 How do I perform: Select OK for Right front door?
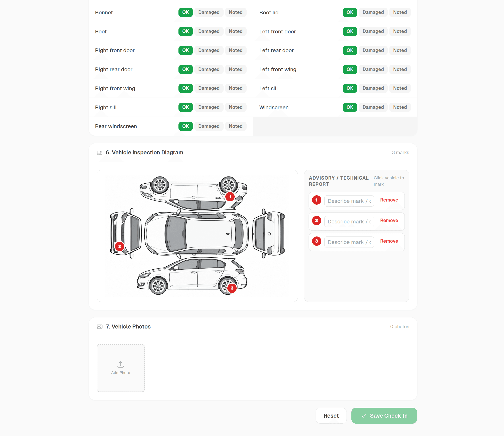186,50
